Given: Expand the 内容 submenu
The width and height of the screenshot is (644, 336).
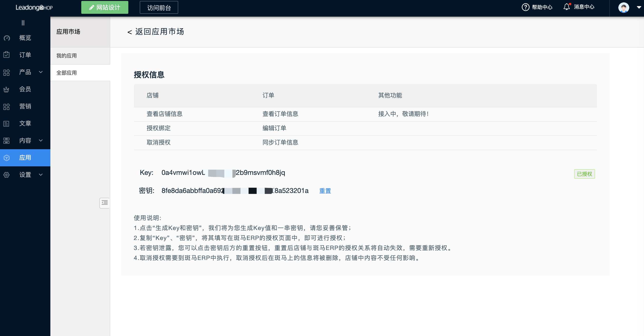Looking at the screenshot, I should (41, 140).
